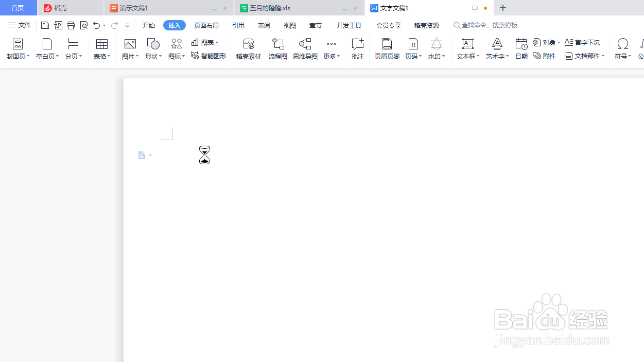Expand the dropdown arrow beside margin paragraph icon

(x=150, y=156)
